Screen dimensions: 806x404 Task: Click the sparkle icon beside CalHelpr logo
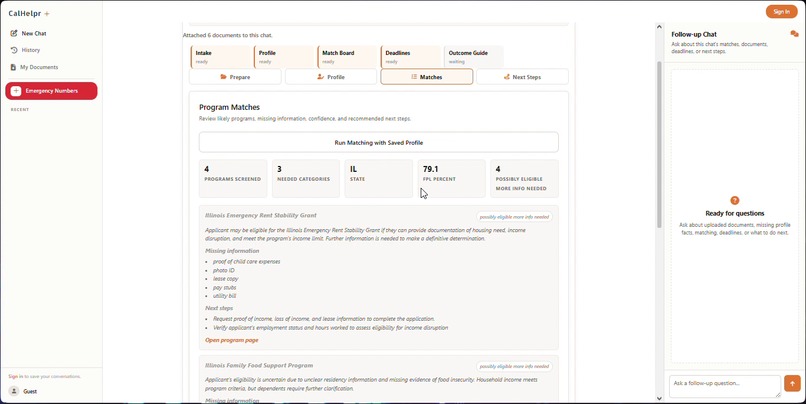point(47,14)
